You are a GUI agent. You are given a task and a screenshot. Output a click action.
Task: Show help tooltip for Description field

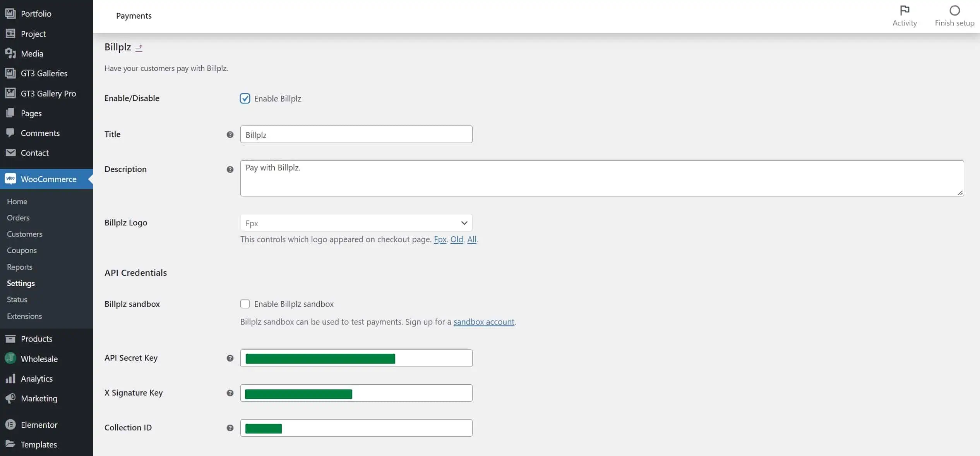(230, 169)
